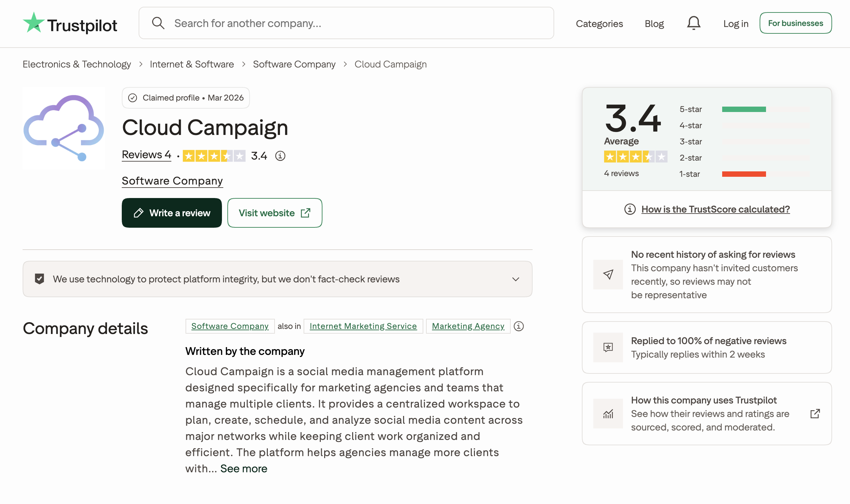The width and height of the screenshot is (850, 504).
Task: Open Software Company link under the title
Action: [x=172, y=181]
